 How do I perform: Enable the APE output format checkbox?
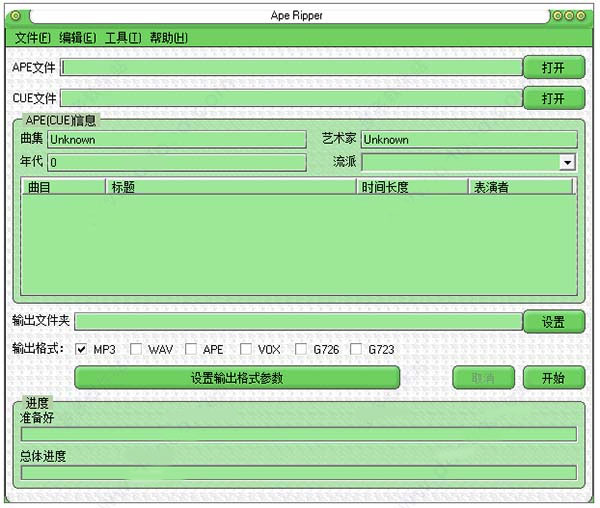point(191,349)
